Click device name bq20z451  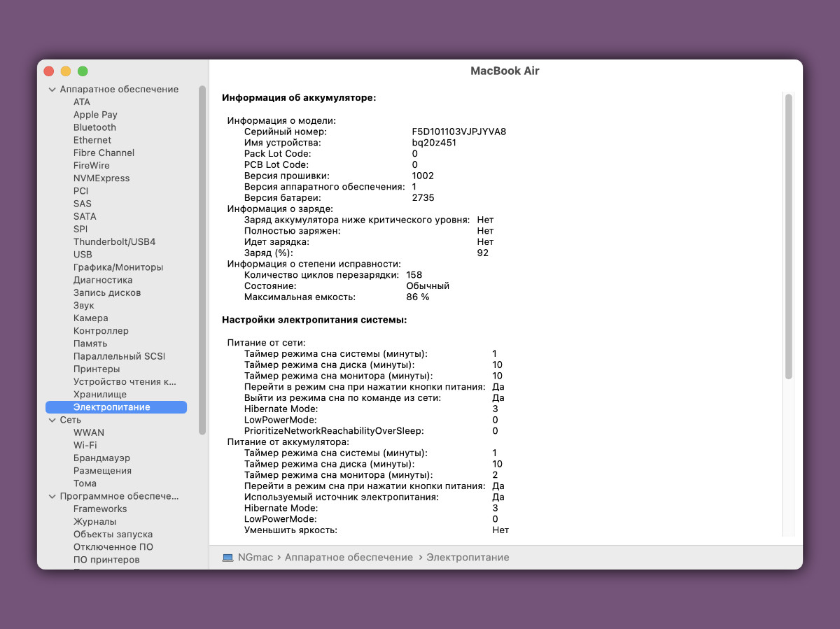click(x=434, y=143)
